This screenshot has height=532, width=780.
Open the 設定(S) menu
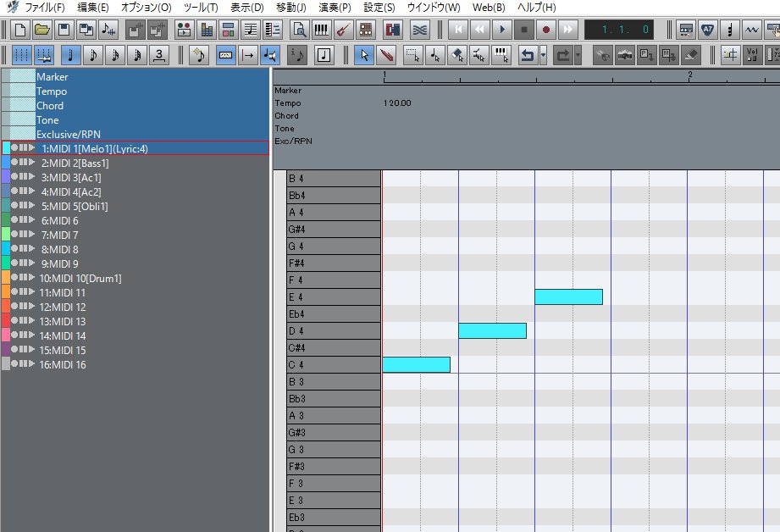click(379, 8)
